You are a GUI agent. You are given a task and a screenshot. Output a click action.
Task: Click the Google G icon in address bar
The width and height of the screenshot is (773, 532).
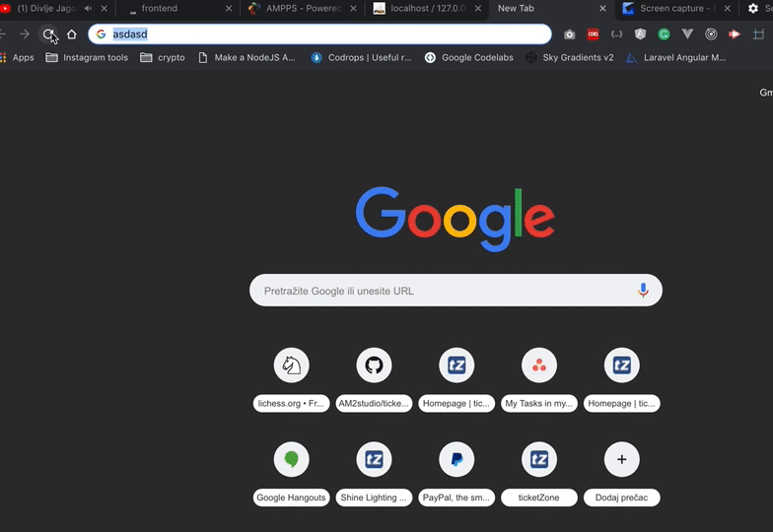[x=101, y=33]
